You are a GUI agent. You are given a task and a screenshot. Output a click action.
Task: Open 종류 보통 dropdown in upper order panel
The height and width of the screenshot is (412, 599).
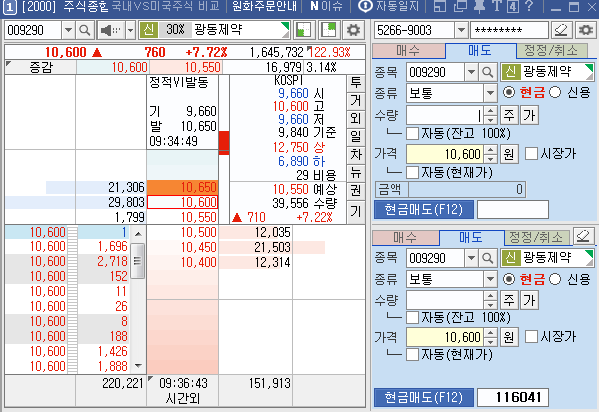490,92
